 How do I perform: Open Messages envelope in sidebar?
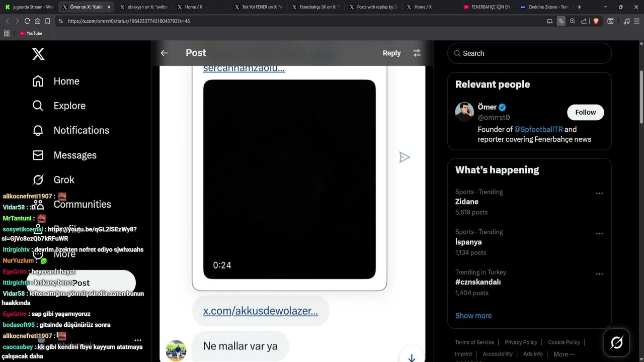coord(38,155)
